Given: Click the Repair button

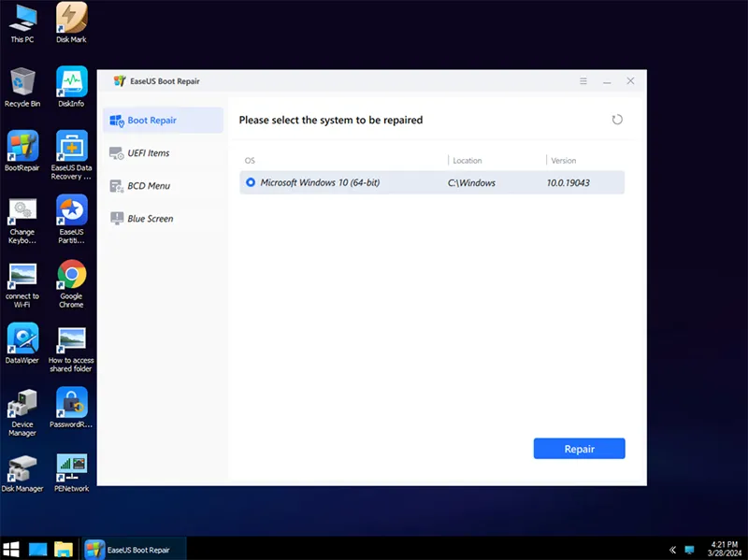Looking at the screenshot, I should [579, 449].
